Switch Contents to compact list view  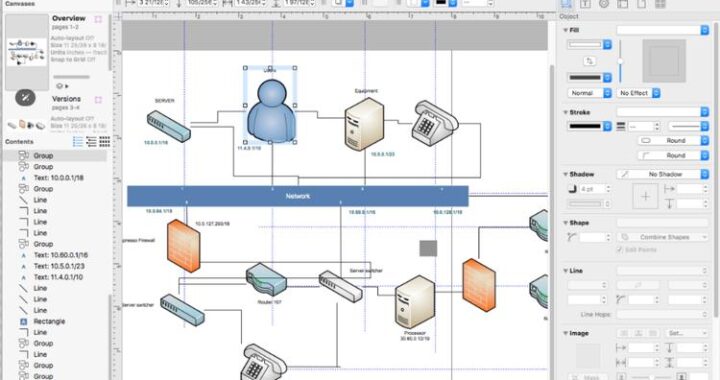click(91, 141)
